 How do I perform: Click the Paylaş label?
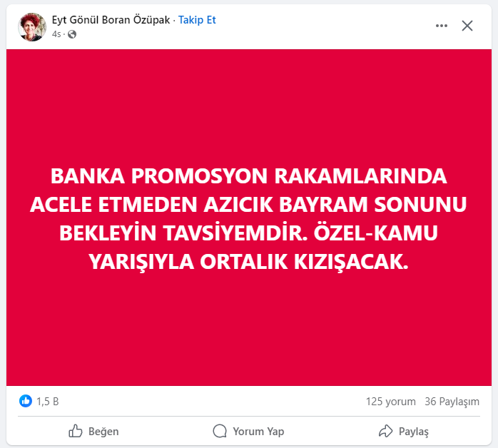pos(414,431)
